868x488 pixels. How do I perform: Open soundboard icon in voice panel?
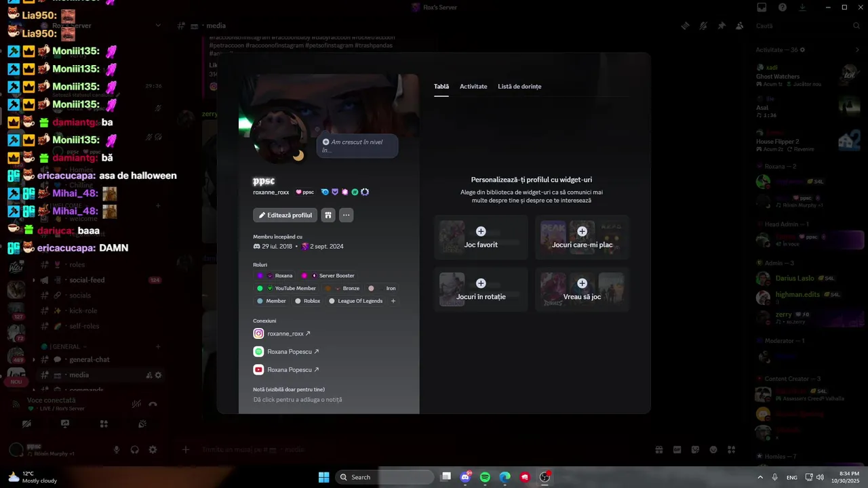tap(142, 424)
